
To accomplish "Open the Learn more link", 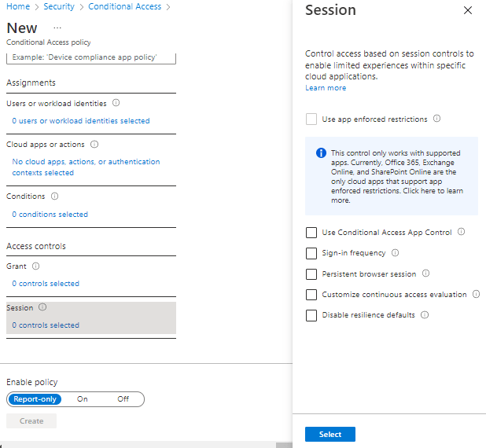I will 326,88.
